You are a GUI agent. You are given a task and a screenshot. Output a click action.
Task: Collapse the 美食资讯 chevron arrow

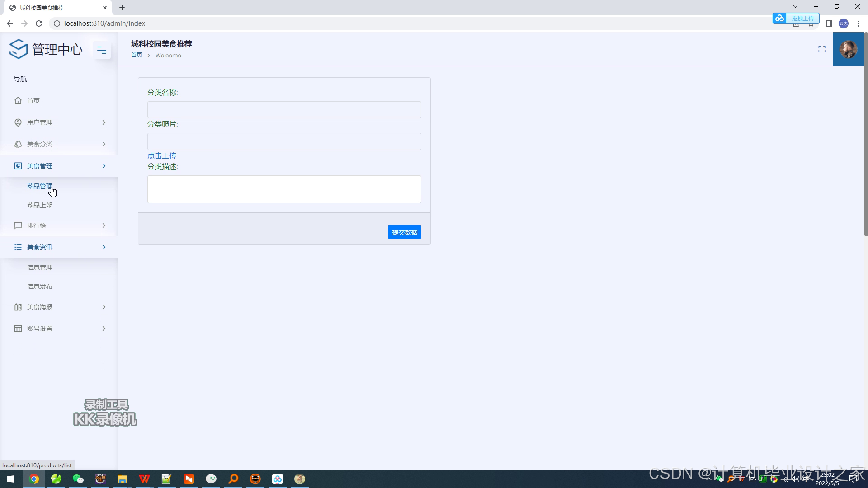[x=104, y=247]
